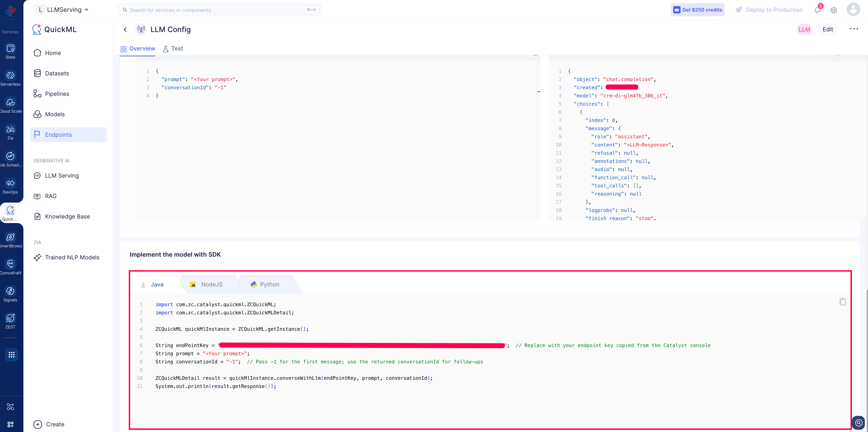This screenshot has width=868, height=432.
Task: Open the settings gear
Action: pos(834,10)
